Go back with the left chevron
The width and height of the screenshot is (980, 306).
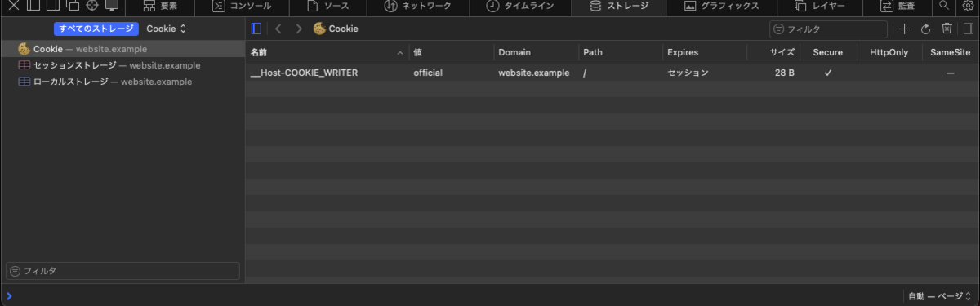coord(278,29)
